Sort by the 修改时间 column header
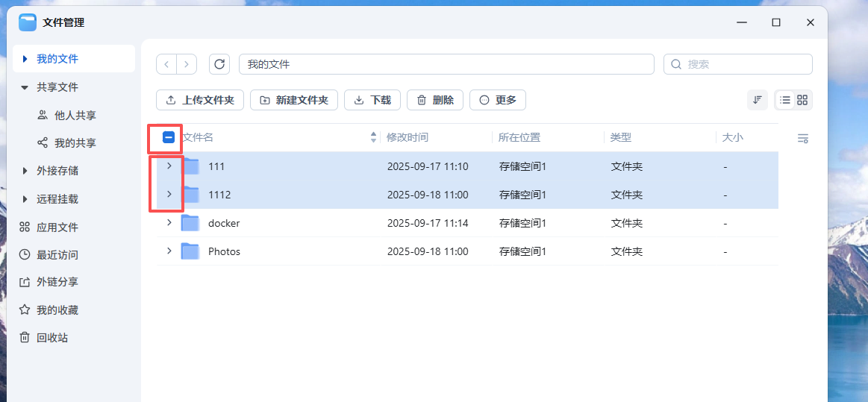The height and width of the screenshot is (402, 868). 408,137
